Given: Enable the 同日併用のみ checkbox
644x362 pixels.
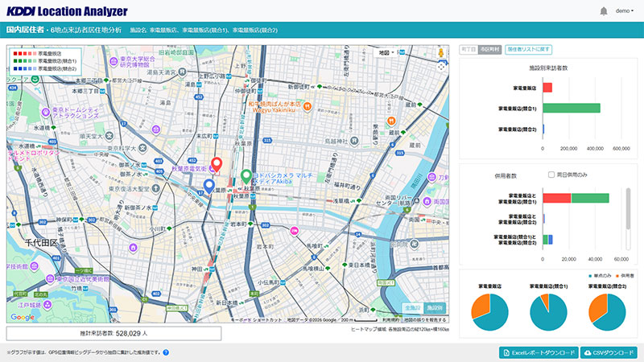Looking at the screenshot, I should 551,175.
